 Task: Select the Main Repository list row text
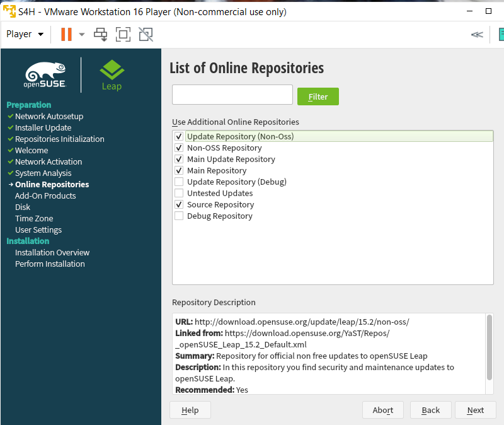coord(217,170)
